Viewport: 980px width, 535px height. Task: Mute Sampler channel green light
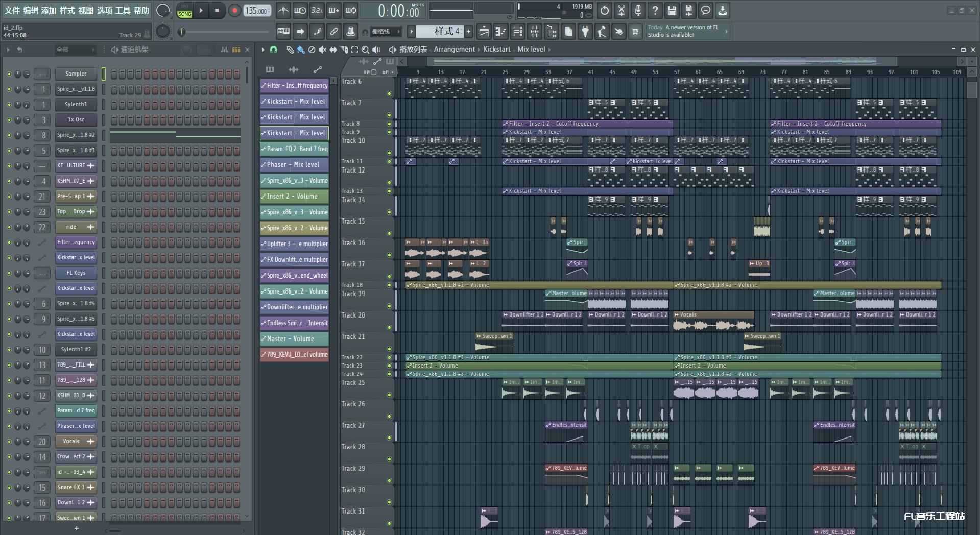[x=9, y=74]
